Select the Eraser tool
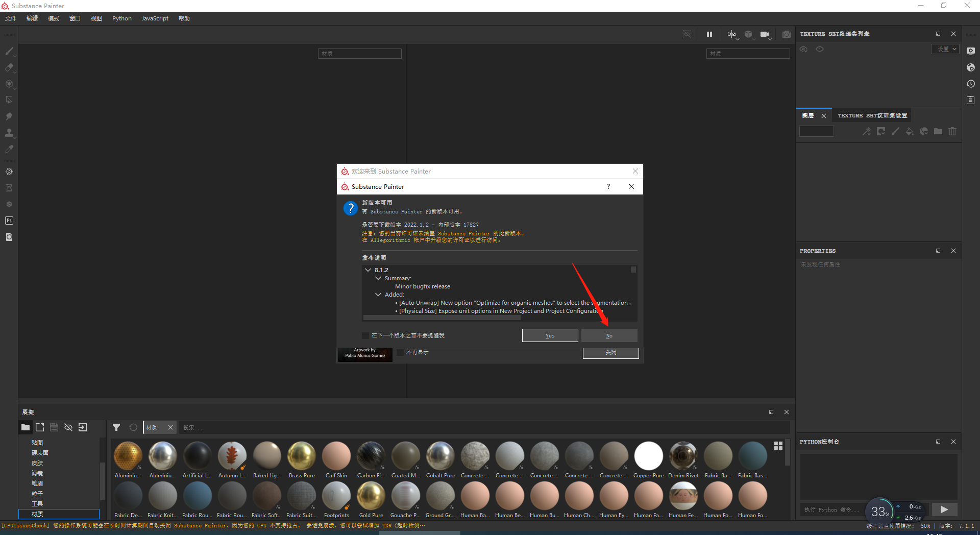The image size is (980, 535). tap(9, 67)
